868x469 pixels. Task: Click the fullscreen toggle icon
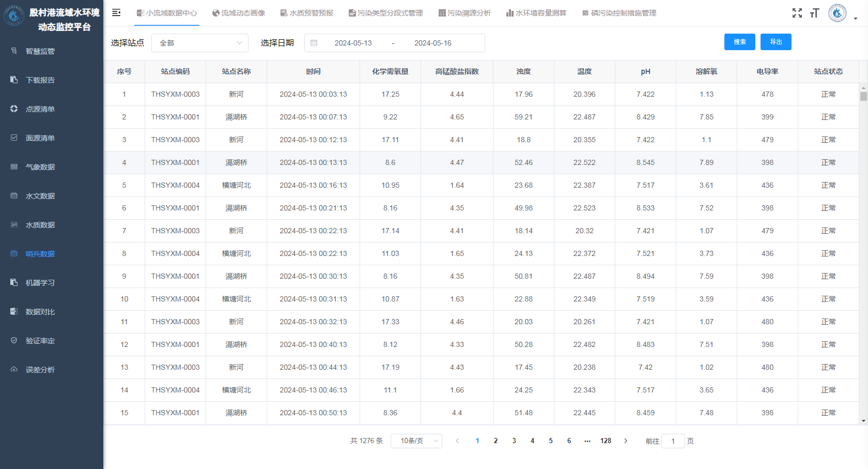point(797,13)
